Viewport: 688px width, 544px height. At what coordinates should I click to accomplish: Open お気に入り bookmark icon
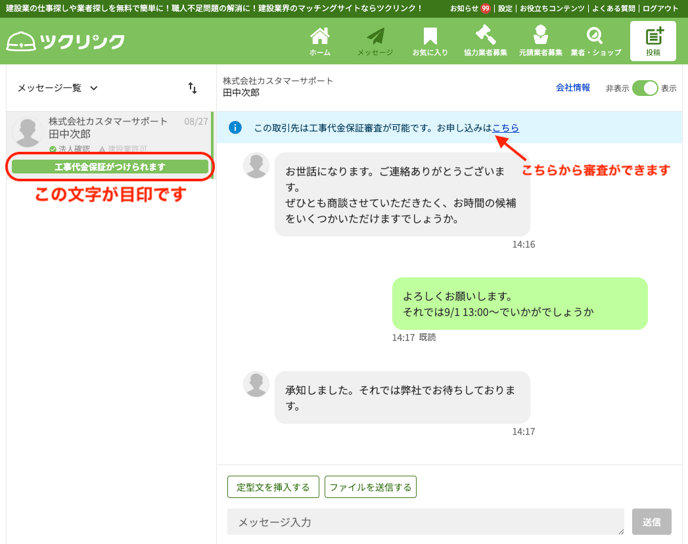click(x=430, y=42)
